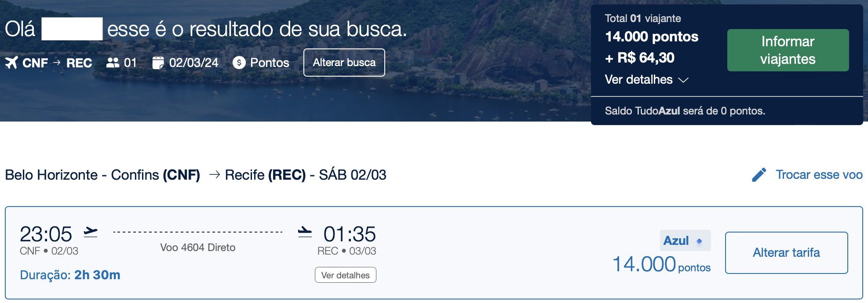Click the Trocar esse voo link
Image resolution: width=868 pixels, height=303 pixels.
click(x=819, y=175)
